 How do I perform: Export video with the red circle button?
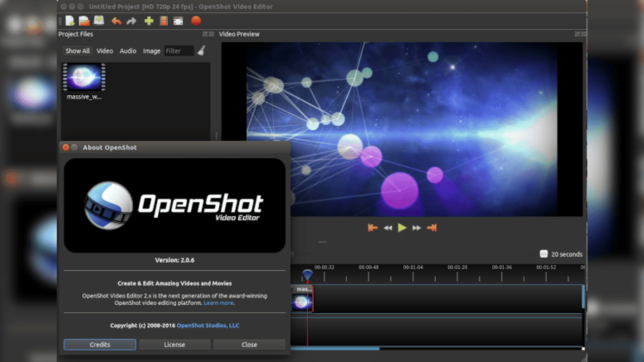pos(196,21)
